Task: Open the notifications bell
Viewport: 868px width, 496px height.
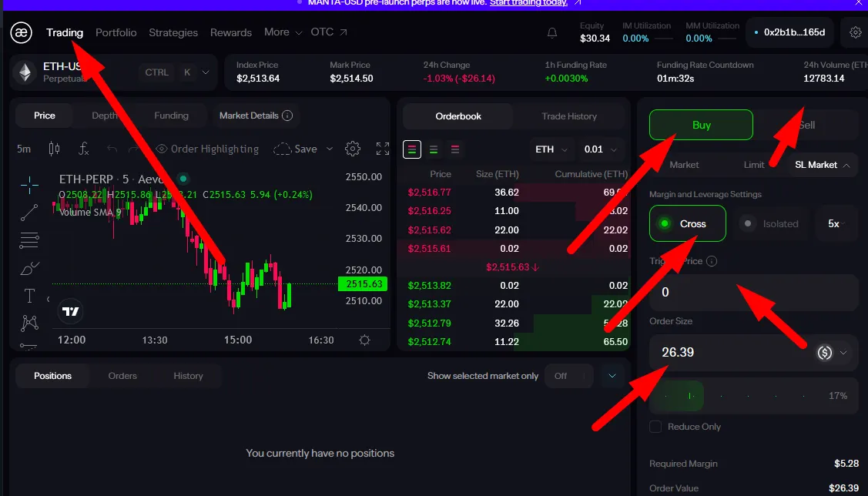Action: pos(552,32)
